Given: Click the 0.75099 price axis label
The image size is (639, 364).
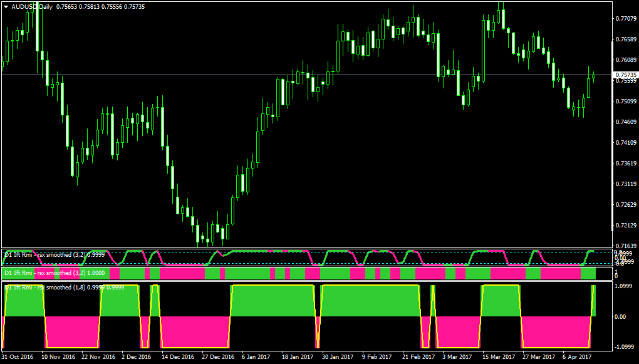Looking at the screenshot, I should tap(625, 101).
